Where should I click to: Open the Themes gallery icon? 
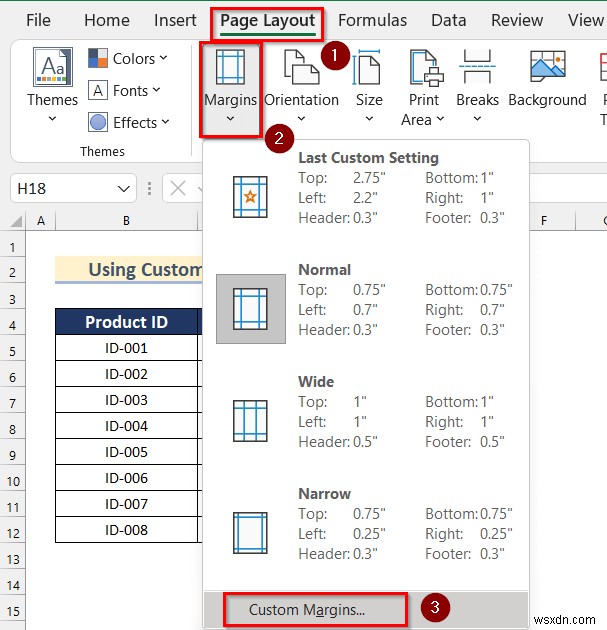[53, 67]
